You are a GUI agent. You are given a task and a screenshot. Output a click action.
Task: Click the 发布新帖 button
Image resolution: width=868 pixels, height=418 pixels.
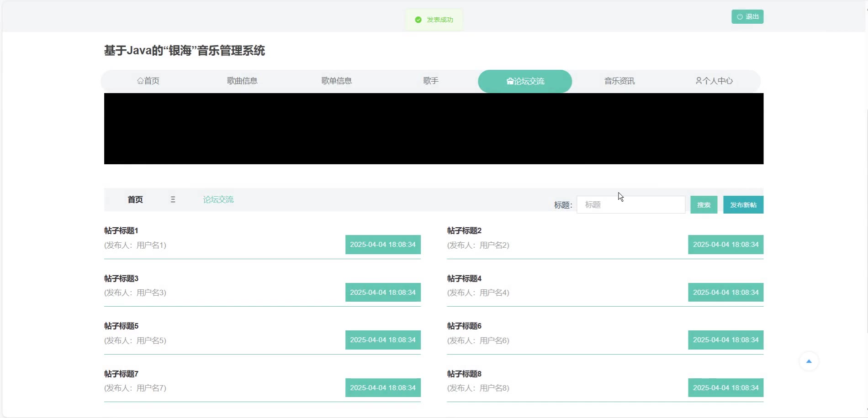tap(743, 205)
